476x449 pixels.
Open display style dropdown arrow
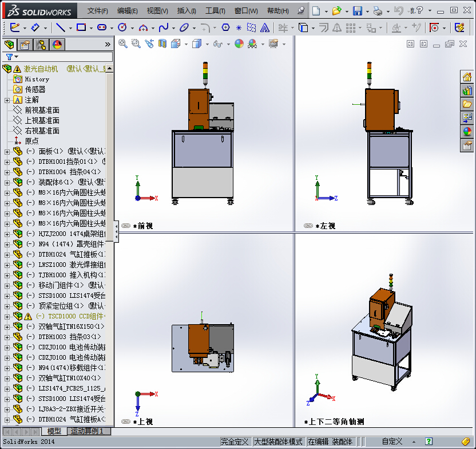[x=207, y=44]
